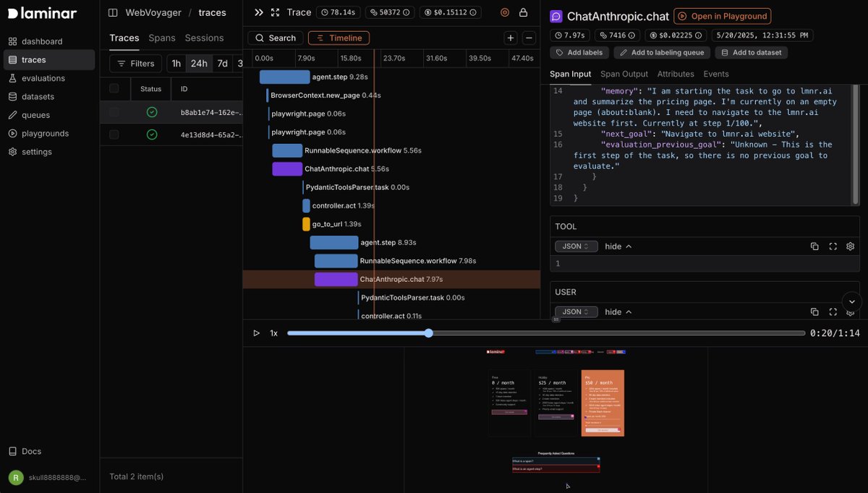The height and width of the screenshot is (493, 868).
Task: Collapse USER section with hide
Action: 618,312
